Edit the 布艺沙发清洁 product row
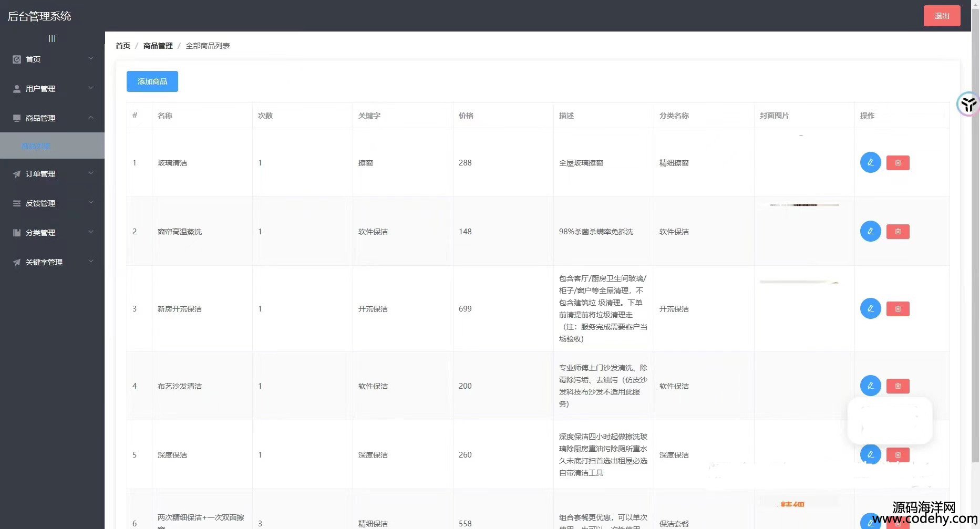980x529 pixels. (870, 386)
